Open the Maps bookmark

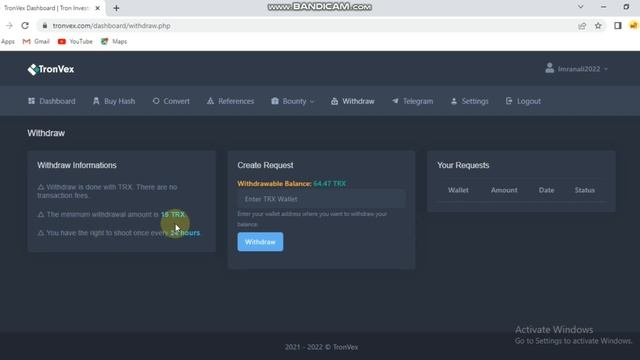[114, 41]
